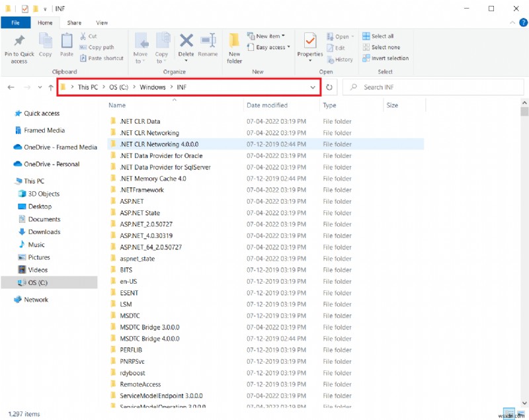
Task: Open the Customize Quick Access Toolbar arrow
Action: pos(45,9)
